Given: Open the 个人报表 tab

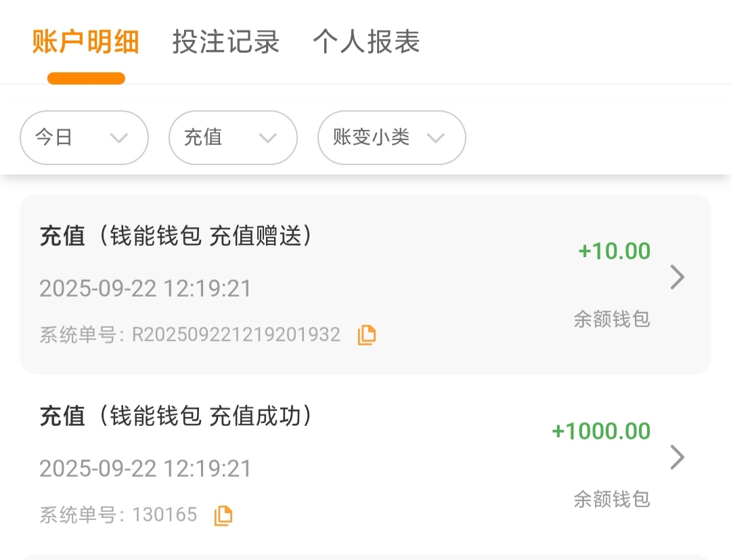Looking at the screenshot, I should click(366, 42).
